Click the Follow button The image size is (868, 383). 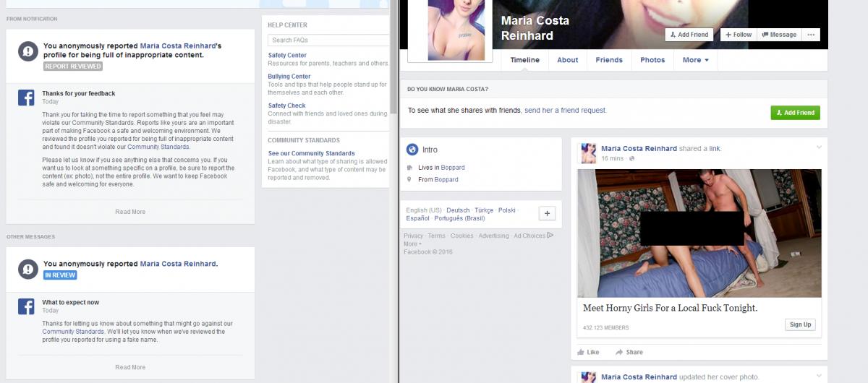[739, 35]
